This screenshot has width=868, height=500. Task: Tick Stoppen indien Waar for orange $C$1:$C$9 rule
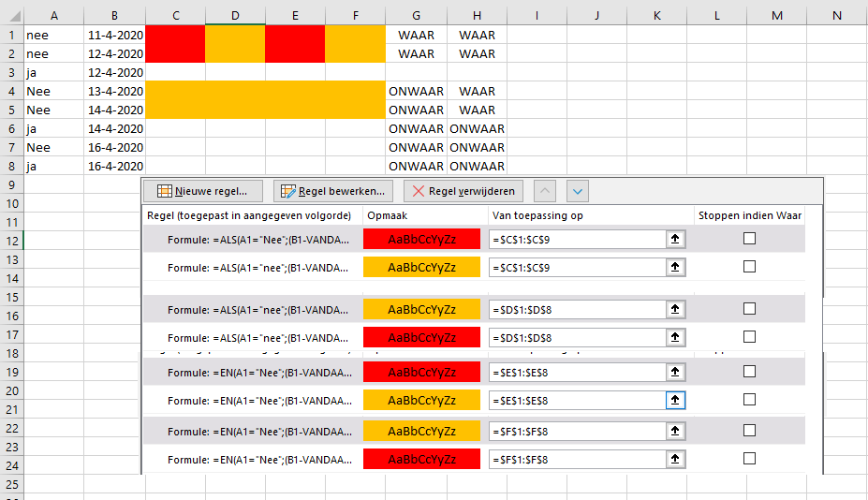point(749,267)
